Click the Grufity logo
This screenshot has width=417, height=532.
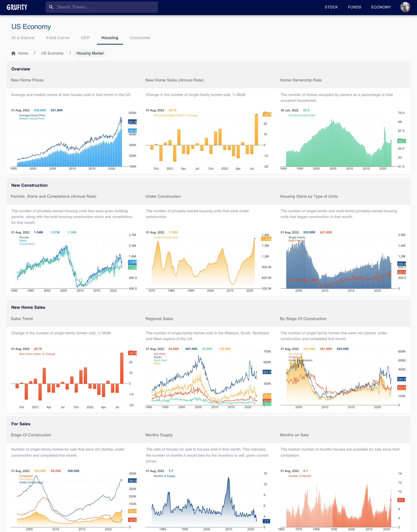(17, 7)
